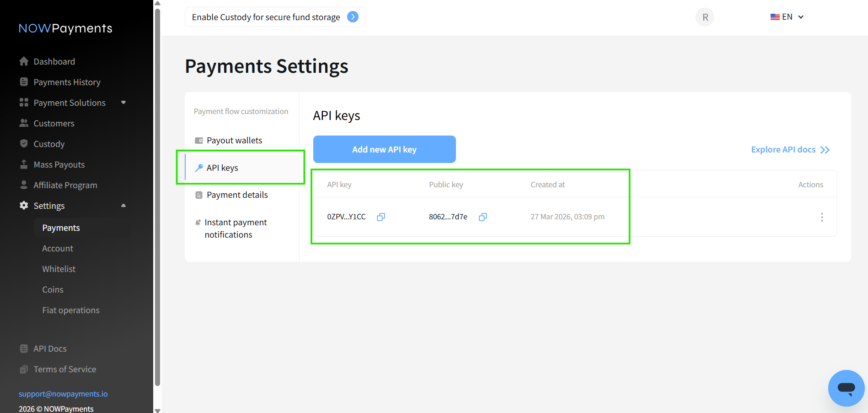Collapse the Settings submenu arrow
The height and width of the screenshot is (413, 868).
[123, 206]
